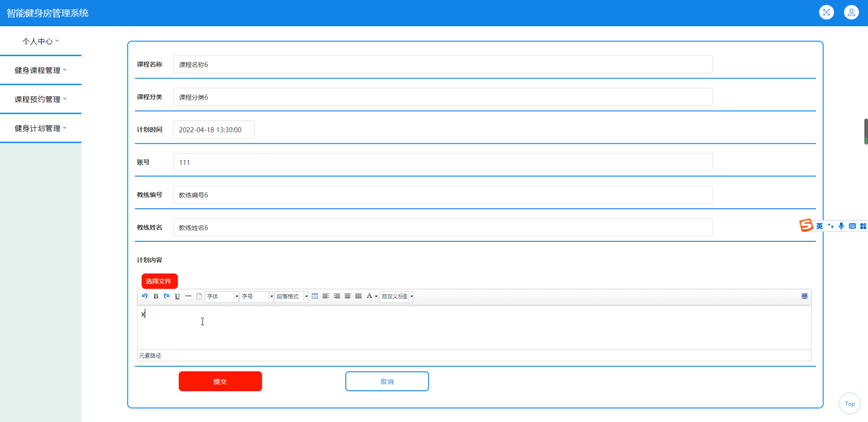
Task: Click the 元素路径 status bar text
Action: click(150, 356)
